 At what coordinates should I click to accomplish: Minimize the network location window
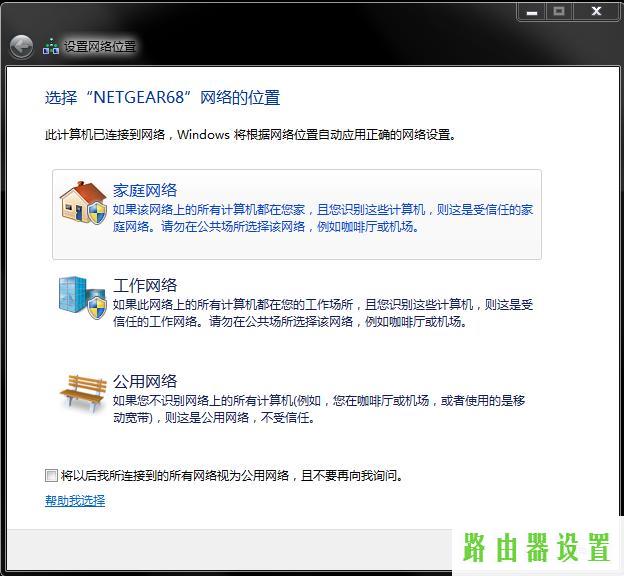point(532,11)
